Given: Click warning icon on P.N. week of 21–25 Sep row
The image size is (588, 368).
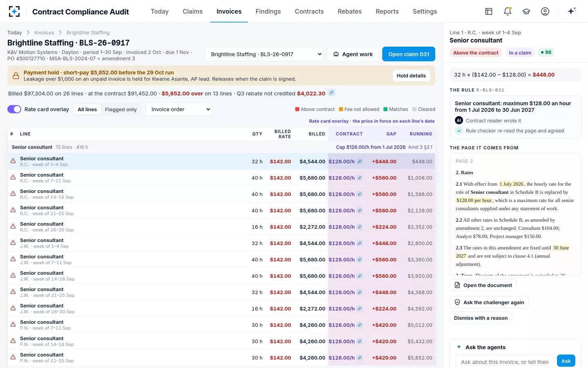Looking at the screenshot, I should click(13, 357).
